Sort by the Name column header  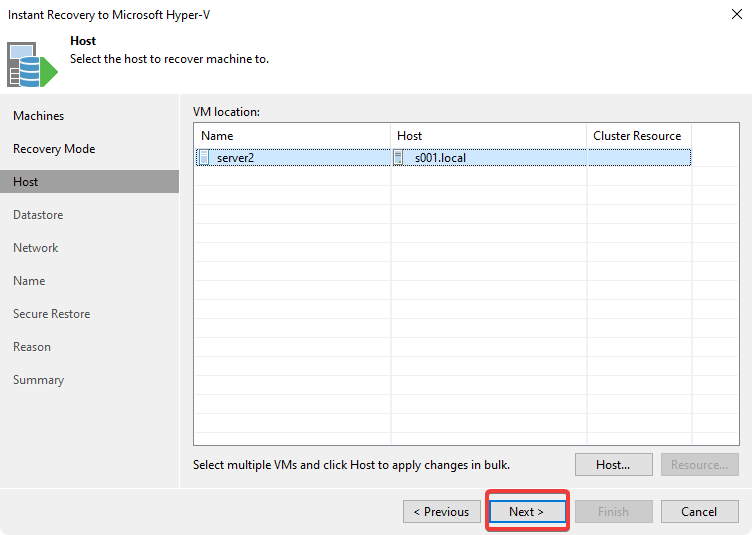(217, 136)
